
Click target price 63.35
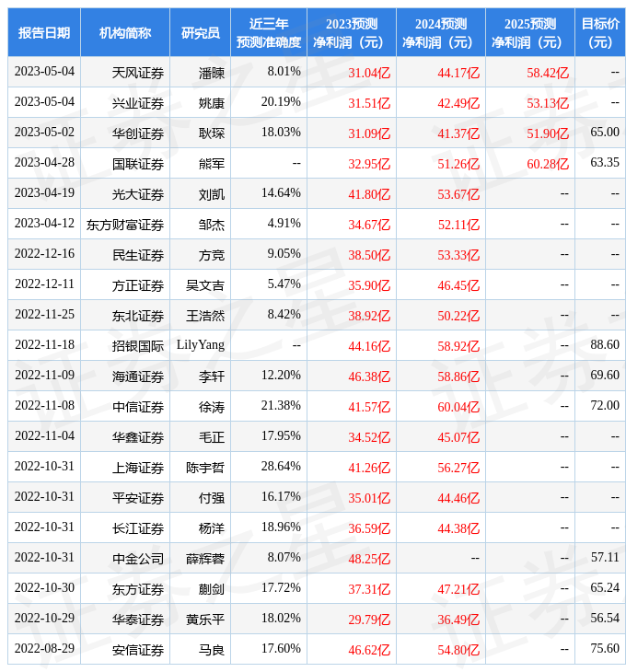[605, 162]
